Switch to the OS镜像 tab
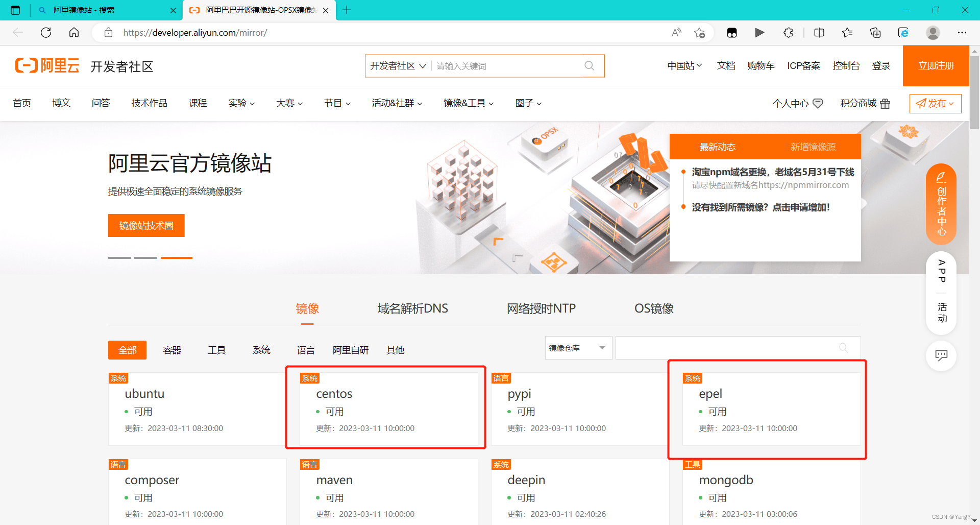 654,308
